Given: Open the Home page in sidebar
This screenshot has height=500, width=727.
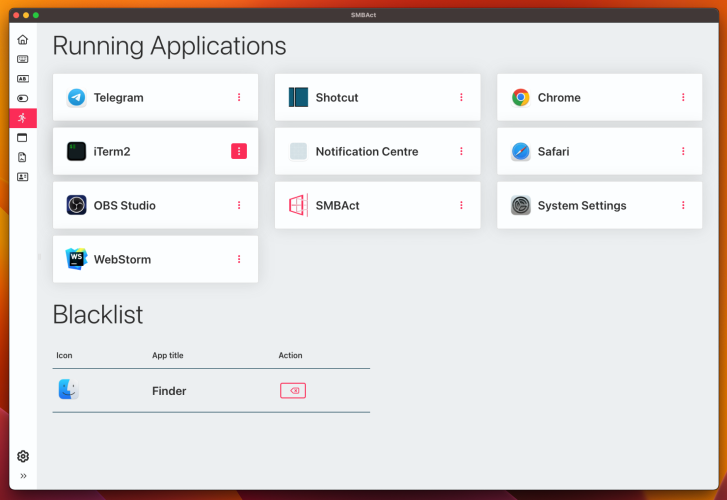Looking at the screenshot, I should coord(23,39).
